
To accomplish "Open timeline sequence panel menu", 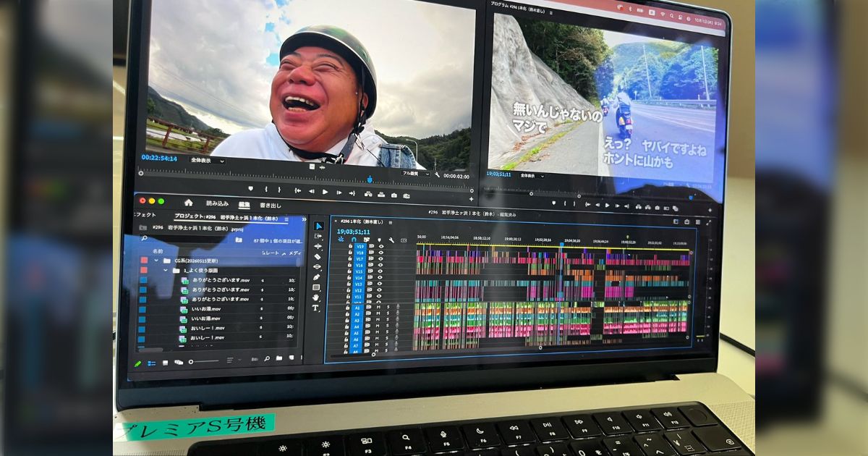I will coord(390,223).
